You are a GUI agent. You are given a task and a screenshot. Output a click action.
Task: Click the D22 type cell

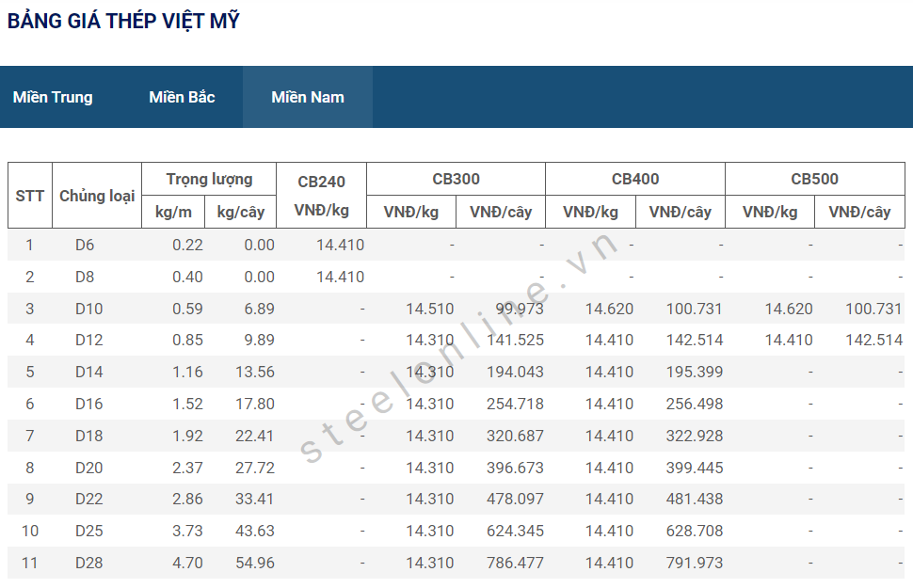tap(89, 499)
